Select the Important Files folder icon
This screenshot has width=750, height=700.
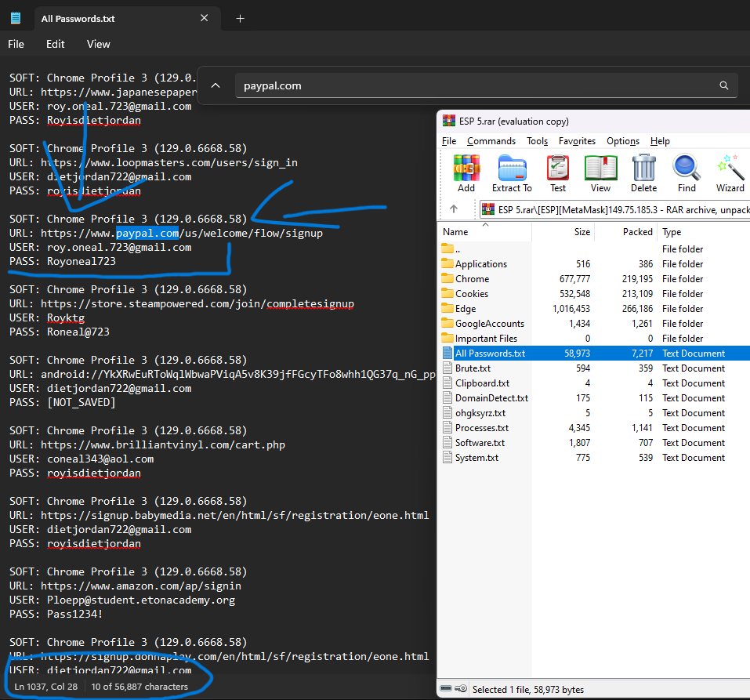point(447,339)
